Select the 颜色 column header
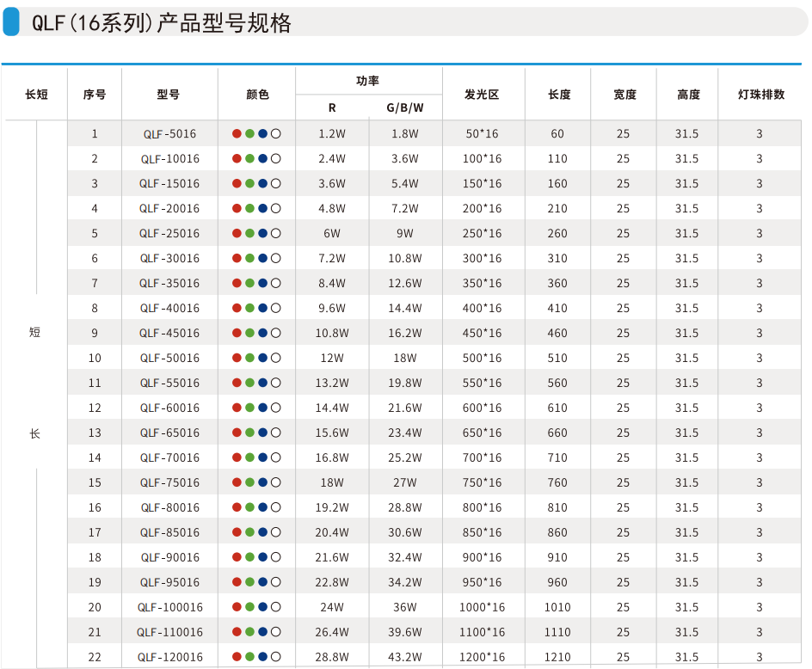The image size is (812, 669). pos(257,95)
